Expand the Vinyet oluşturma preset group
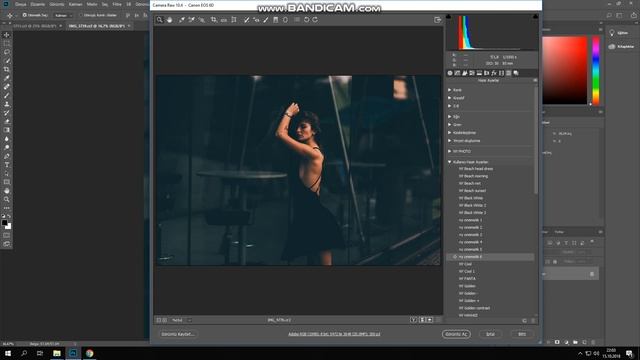This screenshot has width=640, height=360. point(449,141)
